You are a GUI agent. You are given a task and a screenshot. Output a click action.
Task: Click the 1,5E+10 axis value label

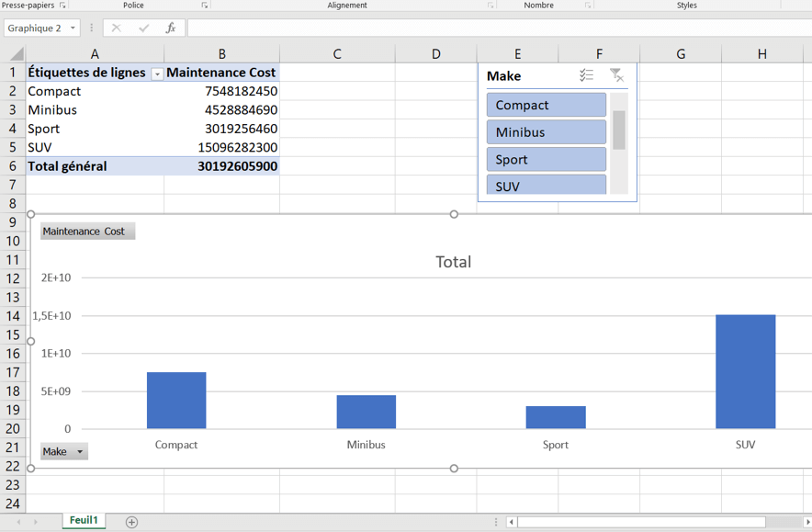51,315
